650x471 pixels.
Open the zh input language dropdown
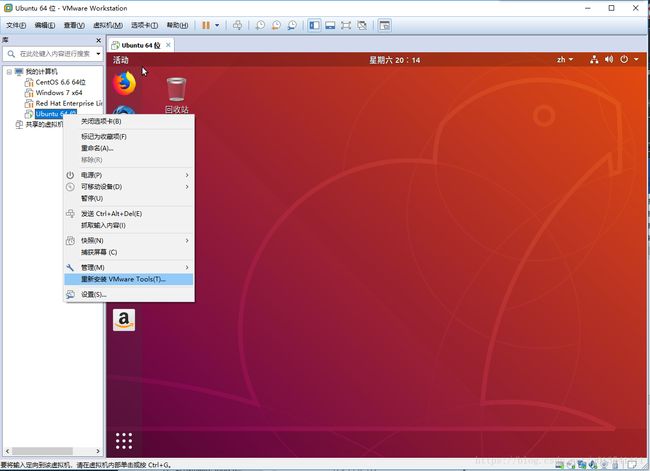click(x=565, y=60)
